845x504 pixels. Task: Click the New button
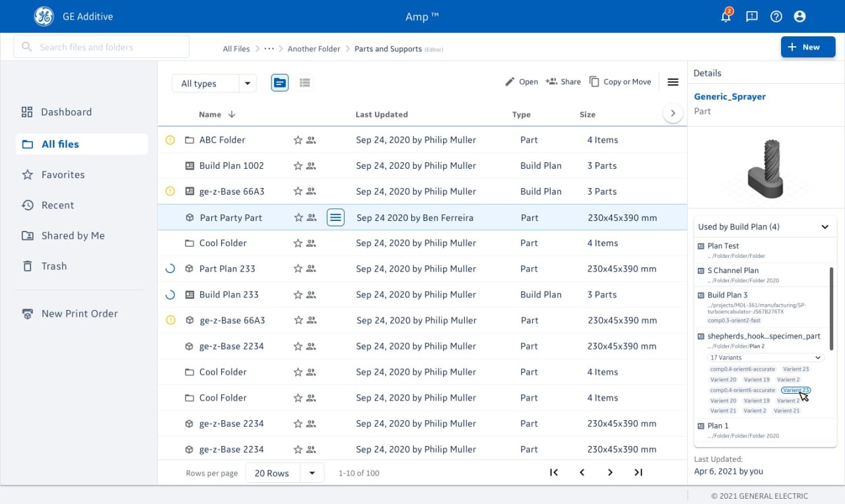pos(808,47)
